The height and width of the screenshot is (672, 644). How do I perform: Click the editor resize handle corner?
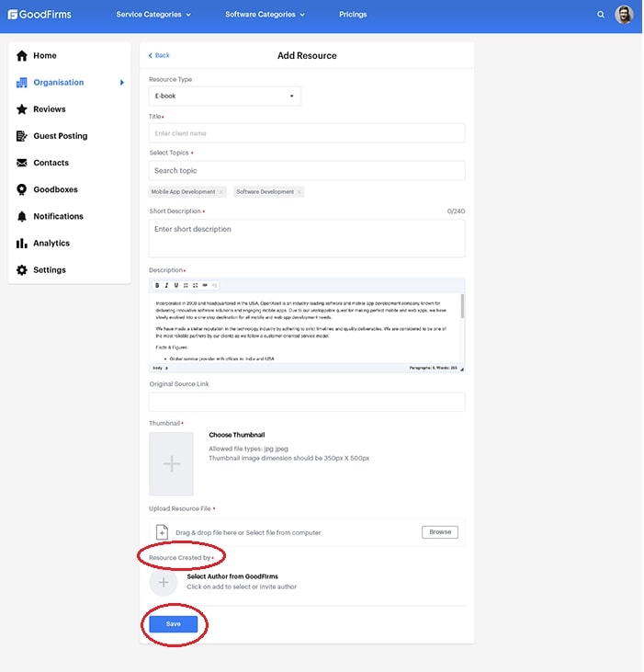pyautogui.click(x=461, y=369)
